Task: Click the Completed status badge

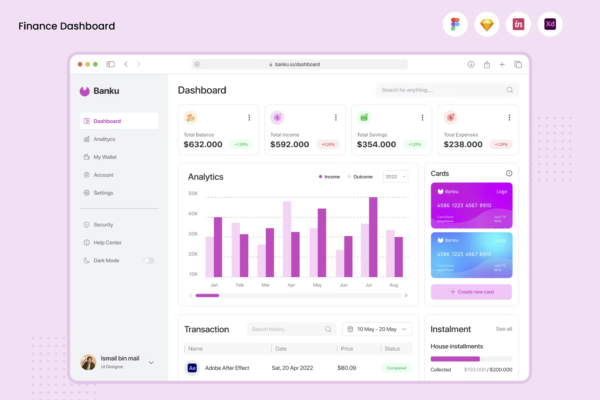Action: click(396, 368)
